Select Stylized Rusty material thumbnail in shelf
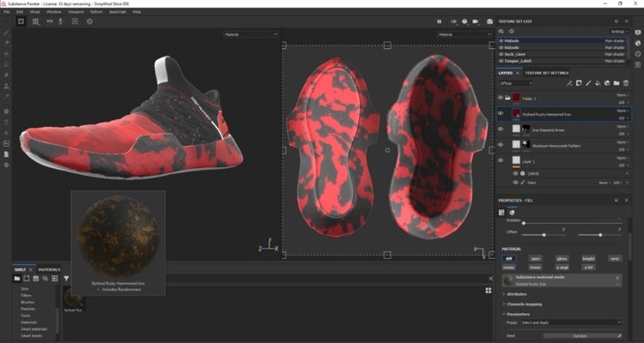This screenshot has width=644, height=343. point(75,300)
